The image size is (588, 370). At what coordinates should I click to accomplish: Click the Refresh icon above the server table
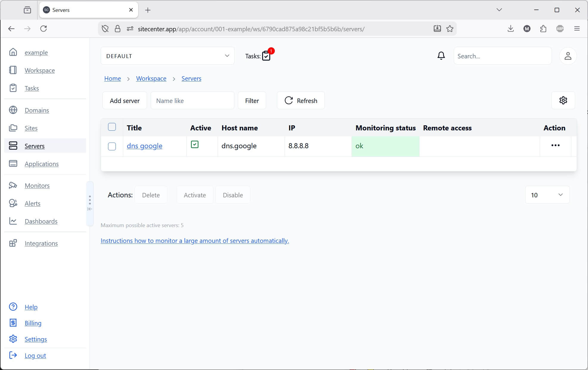click(288, 100)
